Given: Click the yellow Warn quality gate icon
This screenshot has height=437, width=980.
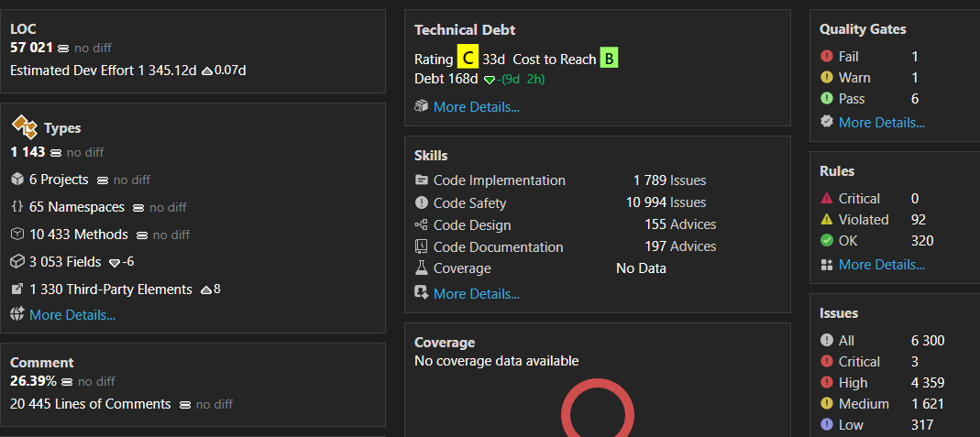Looking at the screenshot, I should 826,78.
